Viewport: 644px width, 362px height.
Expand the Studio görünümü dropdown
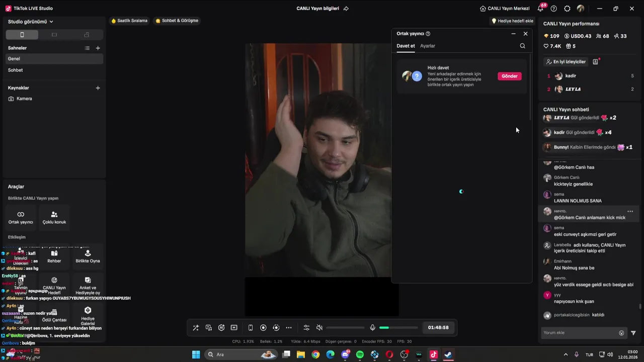[x=31, y=22]
